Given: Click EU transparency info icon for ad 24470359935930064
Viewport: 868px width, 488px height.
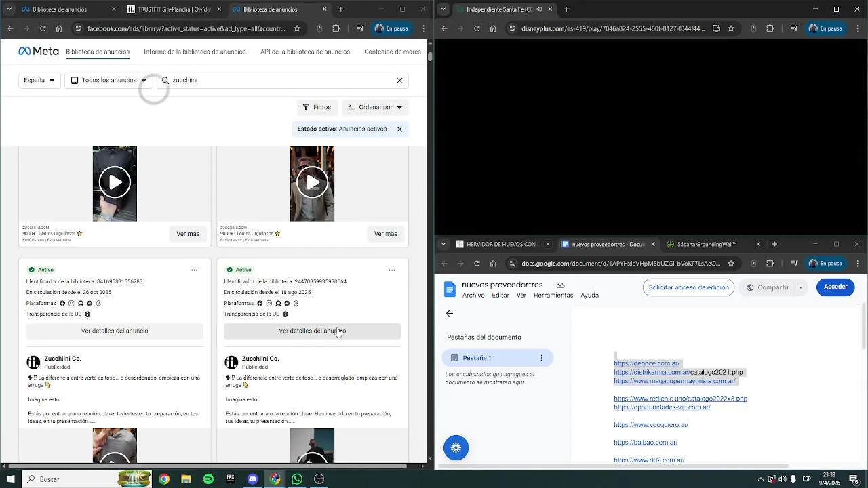Looking at the screenshot, I should [285, 314].
